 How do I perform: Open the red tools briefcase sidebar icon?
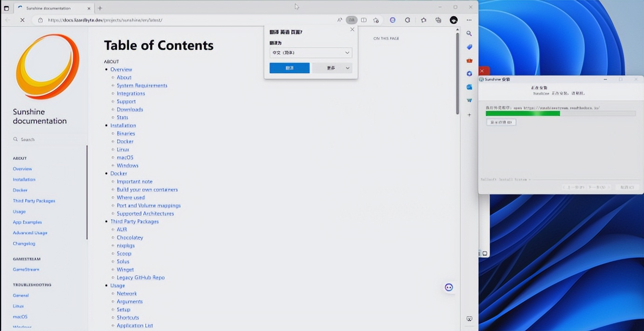[469, 60]
